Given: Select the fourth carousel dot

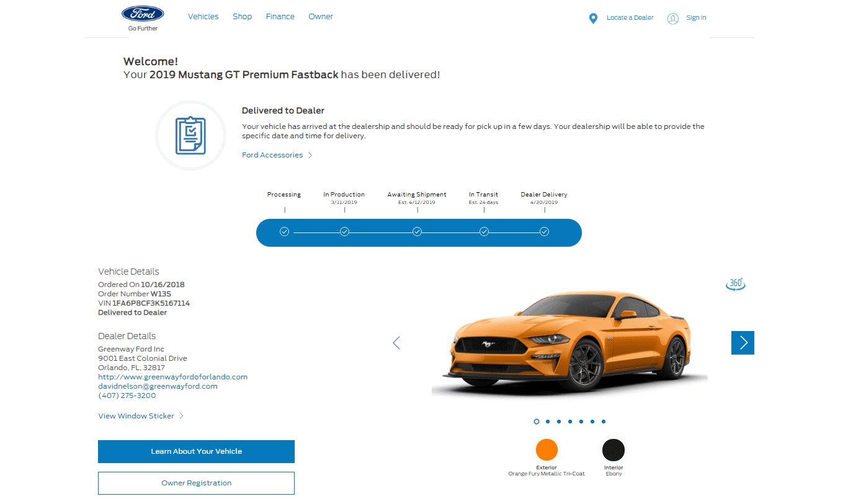Looking at the screenshot, I should coord(570,422).
